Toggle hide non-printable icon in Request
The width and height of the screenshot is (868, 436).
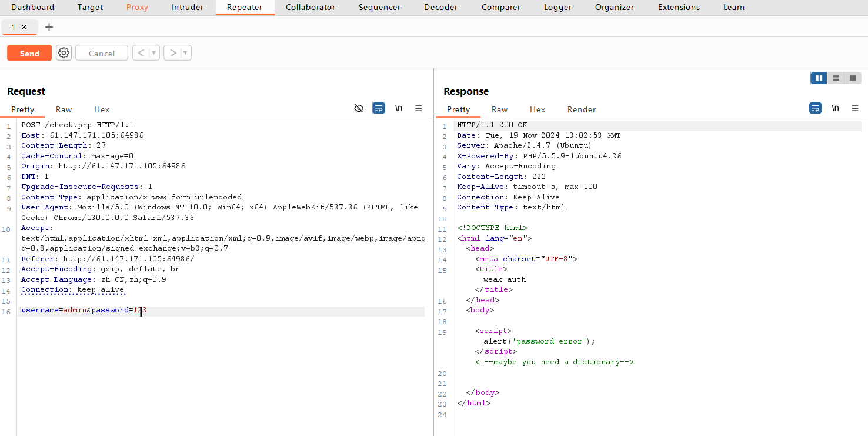359,108
